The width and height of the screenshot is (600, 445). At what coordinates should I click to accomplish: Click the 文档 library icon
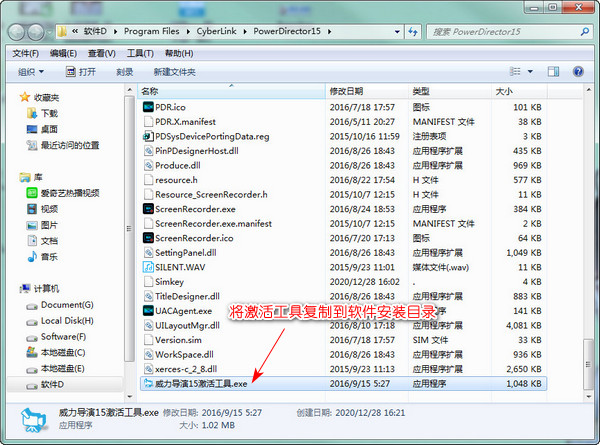(x=32, y=241)
